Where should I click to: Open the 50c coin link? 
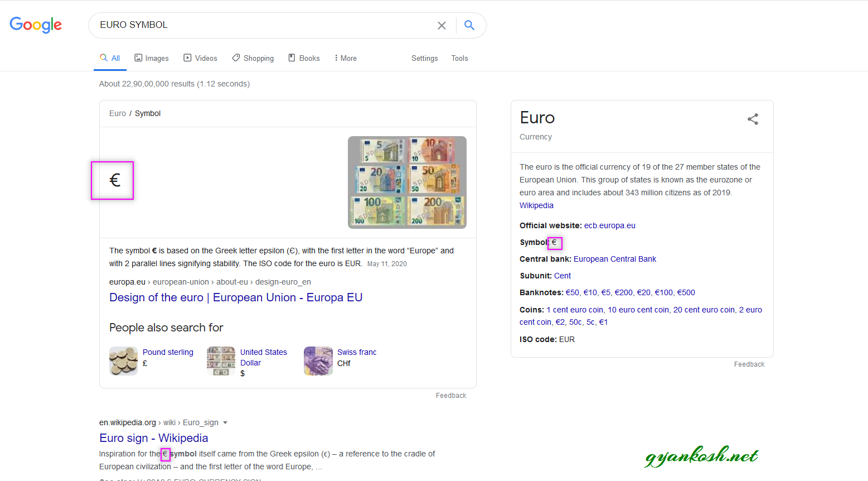click(575, 322)
